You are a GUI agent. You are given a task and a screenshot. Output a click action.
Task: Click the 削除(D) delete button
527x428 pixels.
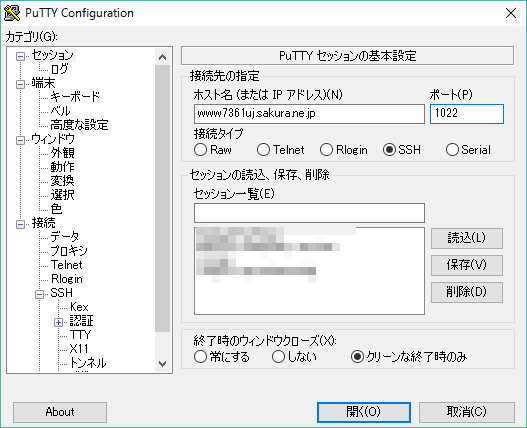pyautogui.click(x=467, y=292)
